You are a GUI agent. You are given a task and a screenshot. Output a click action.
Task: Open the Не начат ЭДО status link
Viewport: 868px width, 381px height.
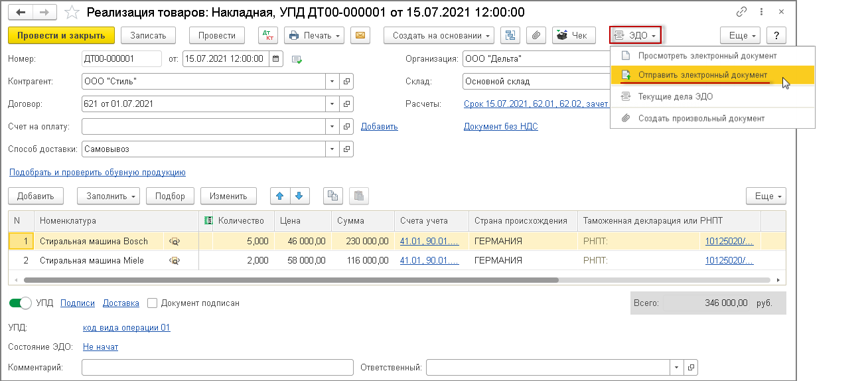click(100, 346)
